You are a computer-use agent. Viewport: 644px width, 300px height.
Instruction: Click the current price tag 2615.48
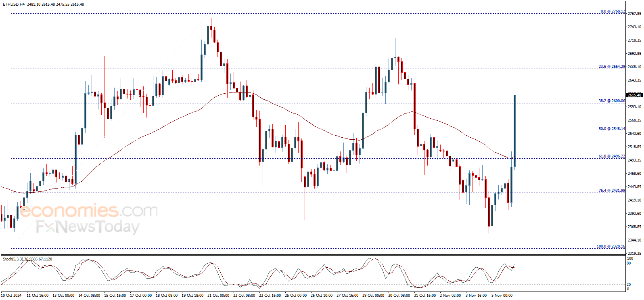click(x=634, y=95)
